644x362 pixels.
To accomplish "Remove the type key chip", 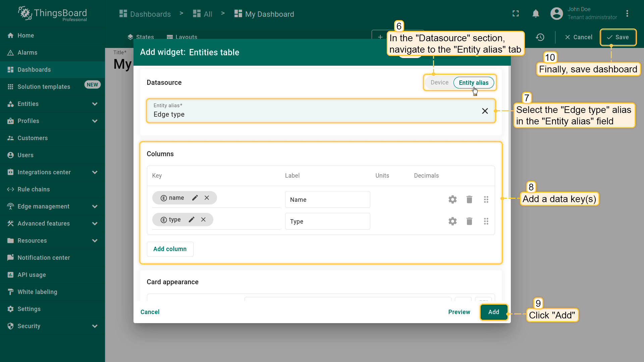I will click(x=203, y=220).
